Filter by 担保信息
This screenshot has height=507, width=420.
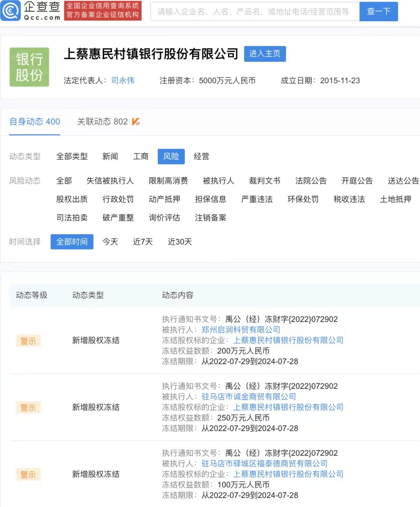[210, 199]
